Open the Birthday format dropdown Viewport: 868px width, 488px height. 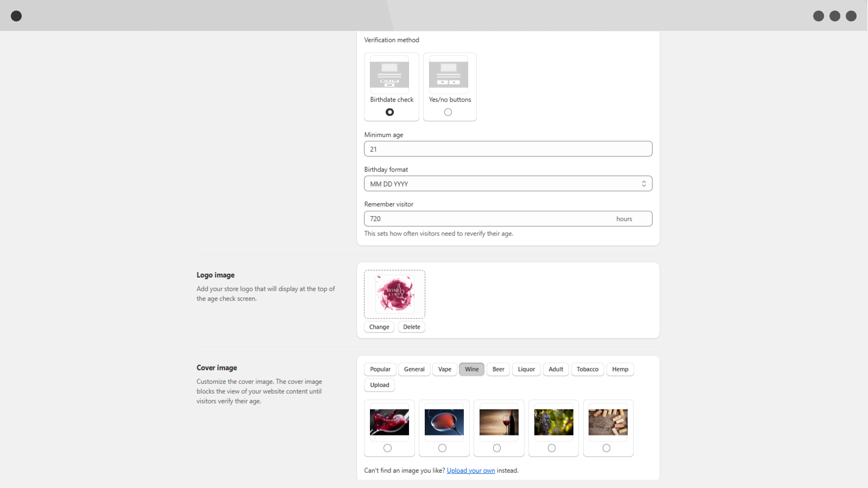(508, 184)
